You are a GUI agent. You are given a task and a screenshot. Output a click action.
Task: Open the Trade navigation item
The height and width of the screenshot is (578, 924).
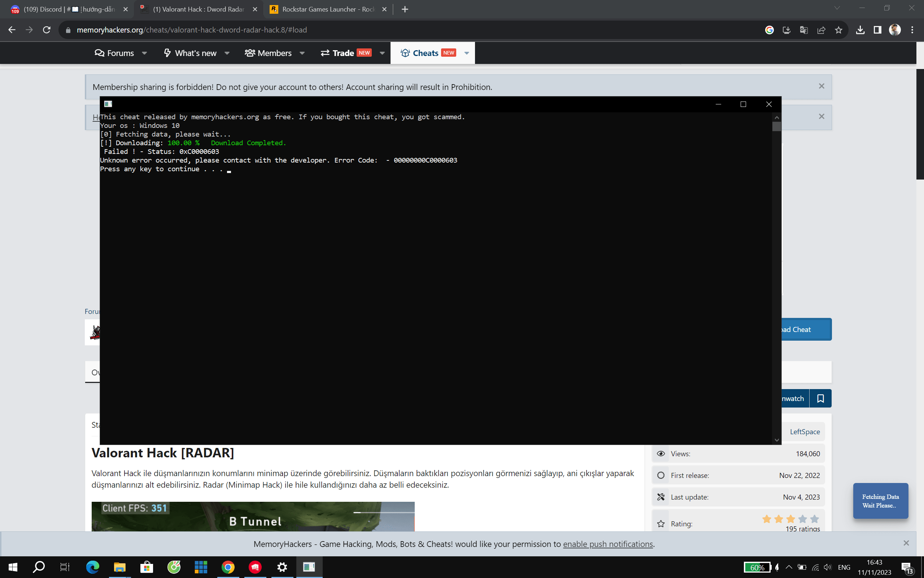point(346,53)
